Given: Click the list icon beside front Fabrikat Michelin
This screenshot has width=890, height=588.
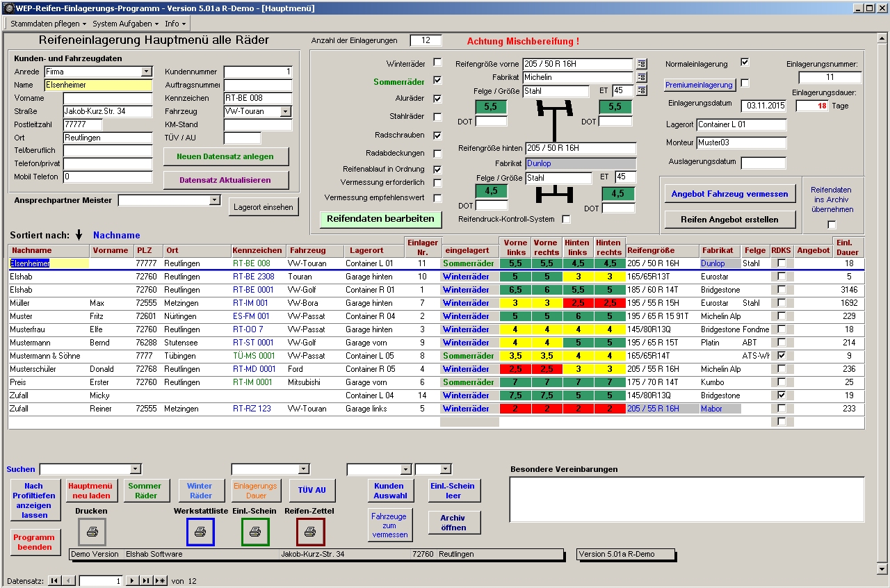Looking at the screenshot, I should point(642,77).
